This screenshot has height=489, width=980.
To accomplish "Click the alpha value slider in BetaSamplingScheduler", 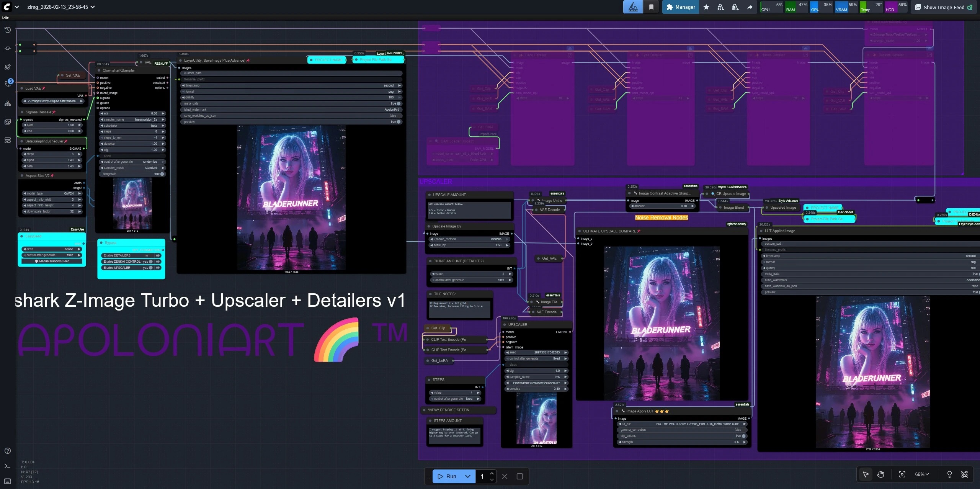I will (52, 160).
